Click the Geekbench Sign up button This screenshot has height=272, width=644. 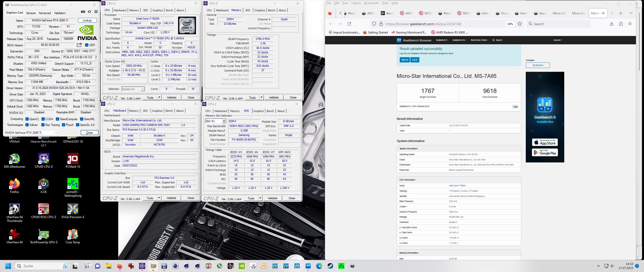(405, 60)
